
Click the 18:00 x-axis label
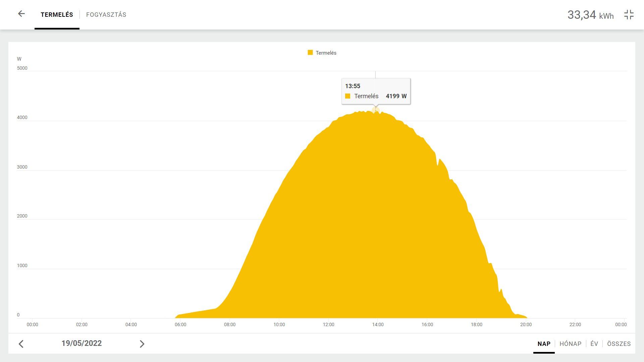point(476,324)
